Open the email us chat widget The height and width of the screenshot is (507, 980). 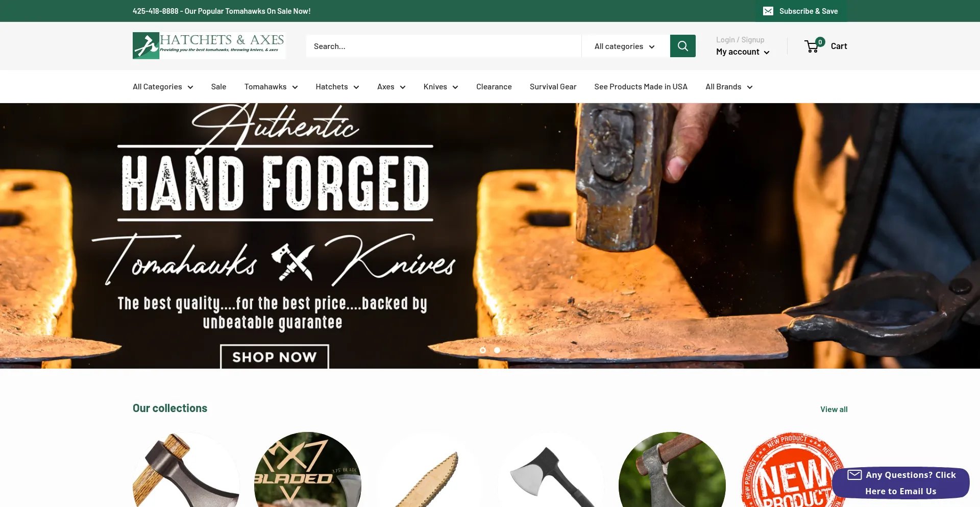point(901,482)
